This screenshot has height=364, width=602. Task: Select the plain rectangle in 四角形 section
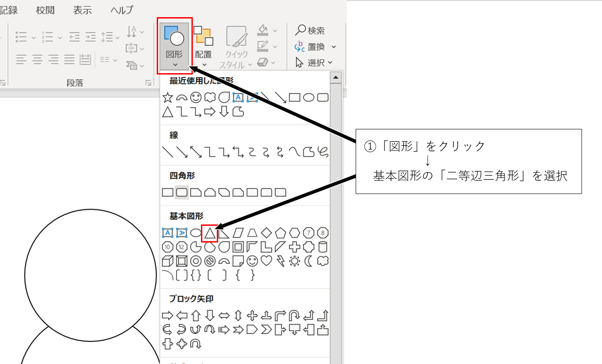click(x=168, y=192)
